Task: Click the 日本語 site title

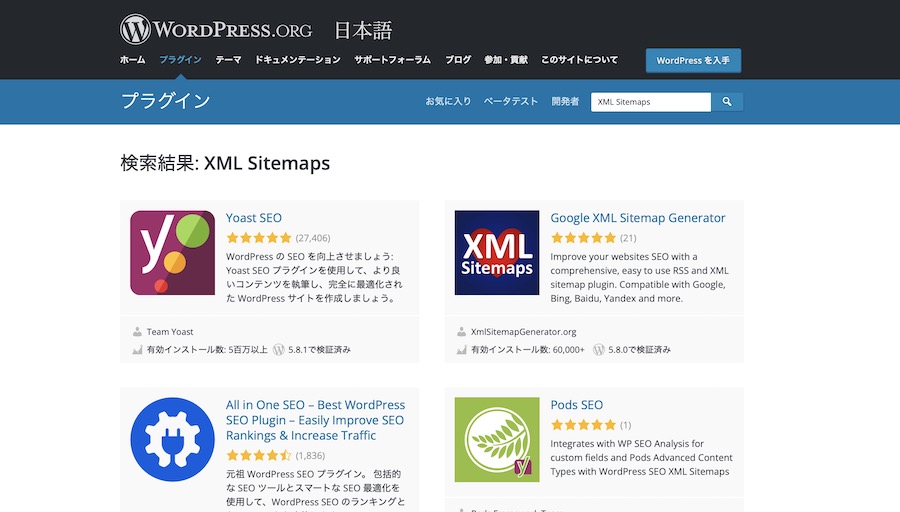Action: pyautogui.click(x=363, y=30)
